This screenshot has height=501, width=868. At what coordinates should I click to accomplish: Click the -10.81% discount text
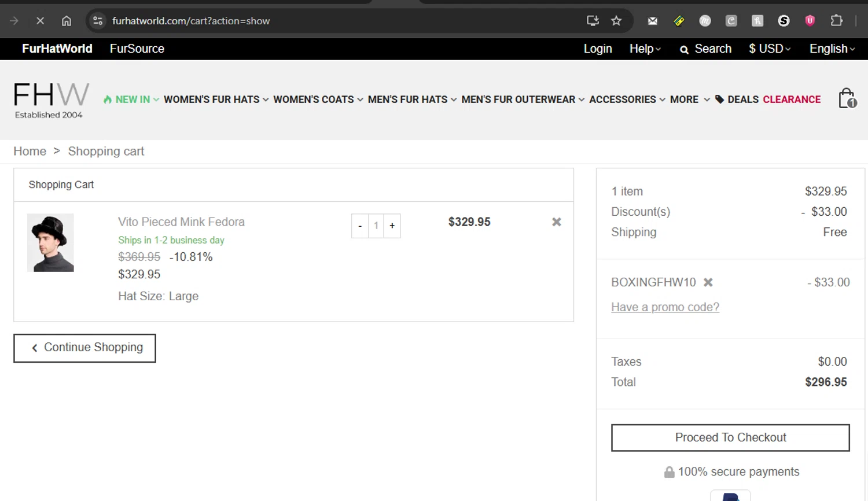point(191,257)
